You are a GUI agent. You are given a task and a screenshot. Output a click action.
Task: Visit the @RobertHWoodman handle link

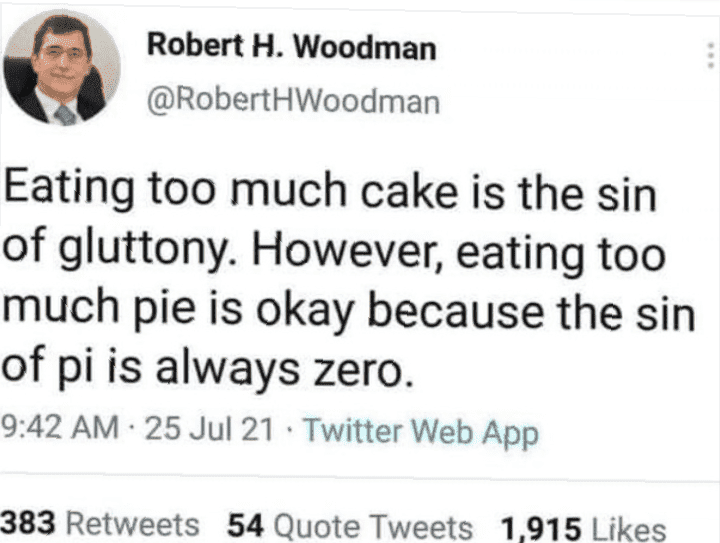point(293,101)
